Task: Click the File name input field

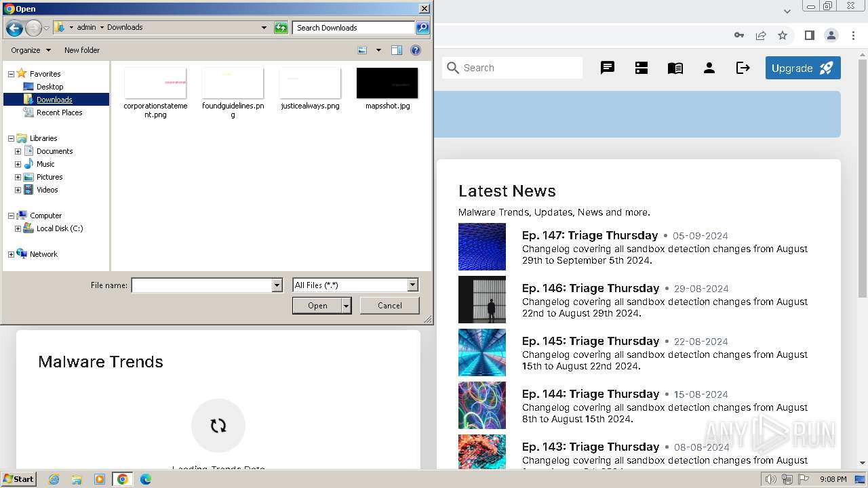Action: tap(201, 285)
